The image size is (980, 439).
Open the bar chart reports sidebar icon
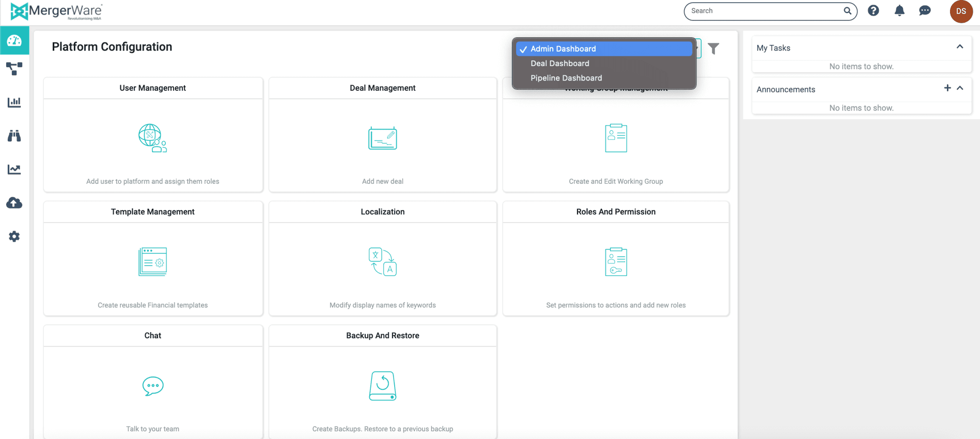[14, 102]
